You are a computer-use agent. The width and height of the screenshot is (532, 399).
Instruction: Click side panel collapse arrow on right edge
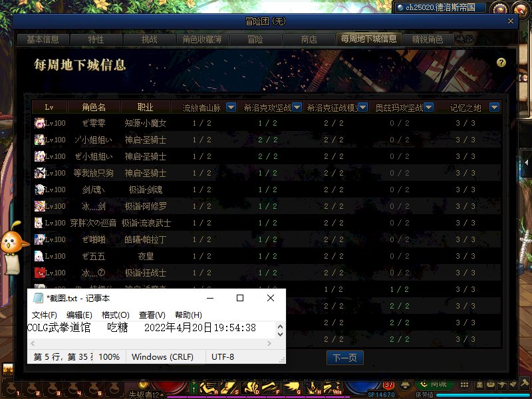(x=526, y=163)
